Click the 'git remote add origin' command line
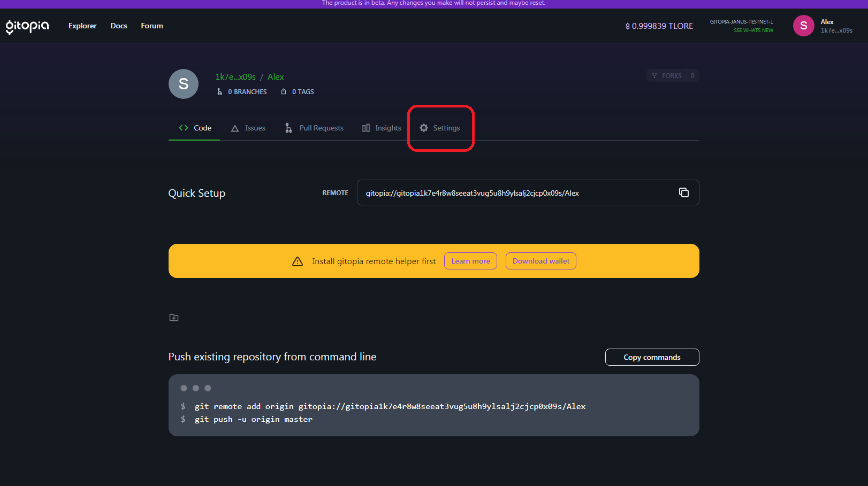 pos(390,406)
